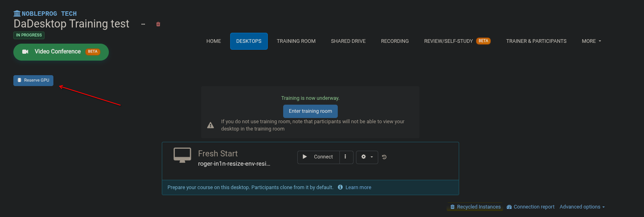Click the video camera icon
This screenshot has width=644, height=217.
tap(25, 52)
